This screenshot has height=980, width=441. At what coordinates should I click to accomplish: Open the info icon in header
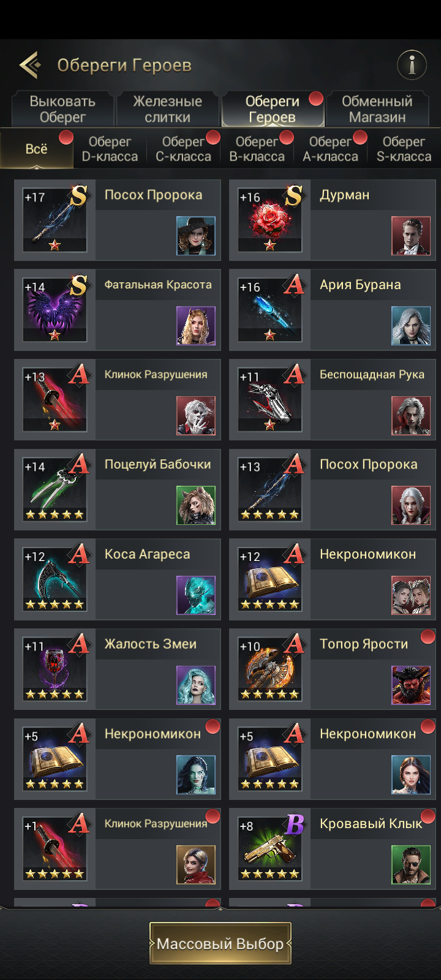412,64
